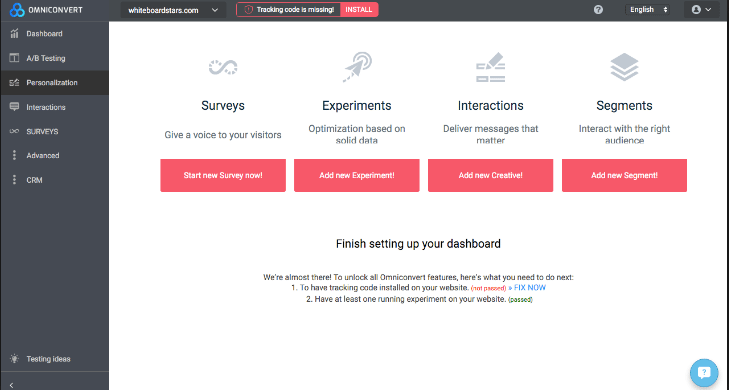Open the chat support bubble icon
Screen dimensions: 729x390
(x=704, y=373)
